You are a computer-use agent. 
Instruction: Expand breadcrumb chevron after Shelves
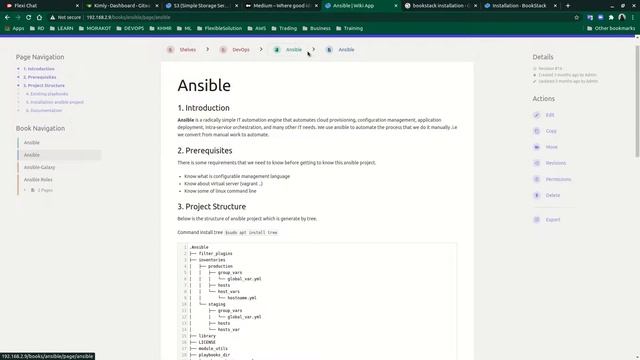(x=208, y=49)
